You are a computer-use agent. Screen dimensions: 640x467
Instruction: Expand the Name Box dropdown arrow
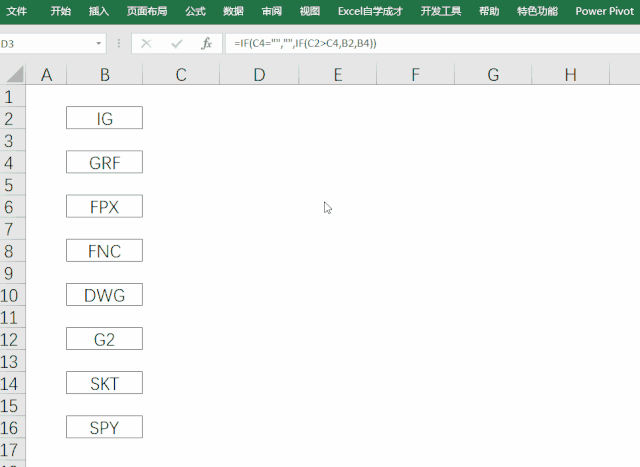click(98, 43)
